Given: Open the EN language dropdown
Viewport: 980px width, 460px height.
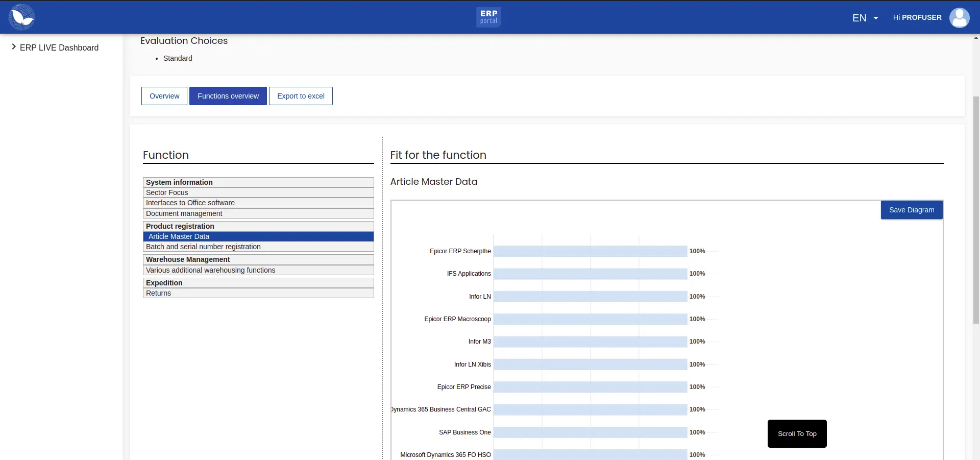Looking at the screenshot, I should click(x=865, y=18).
